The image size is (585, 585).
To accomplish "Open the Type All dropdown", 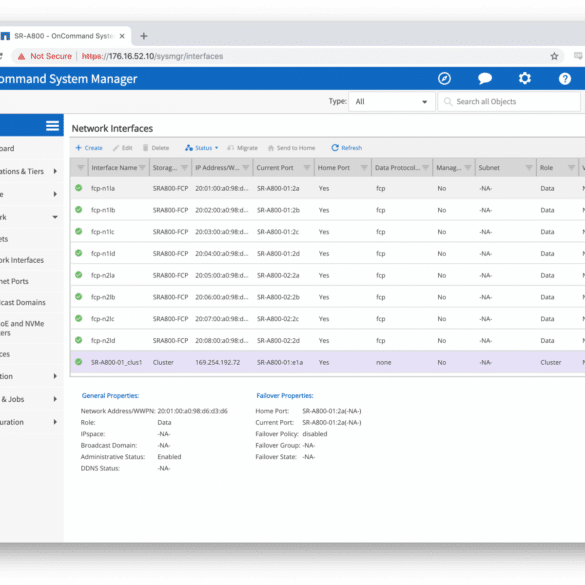I will pos(391,101).
